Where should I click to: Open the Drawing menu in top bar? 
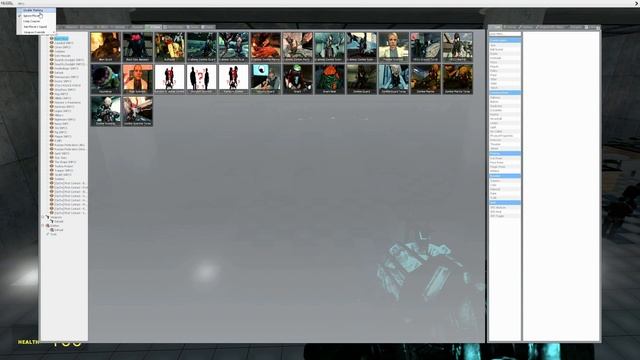(7, 3)
